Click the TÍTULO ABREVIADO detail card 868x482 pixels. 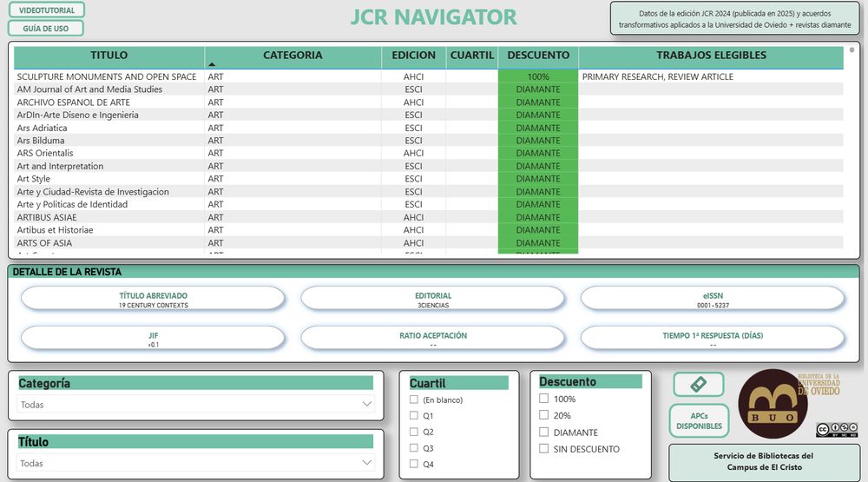(x=153, y=299)
